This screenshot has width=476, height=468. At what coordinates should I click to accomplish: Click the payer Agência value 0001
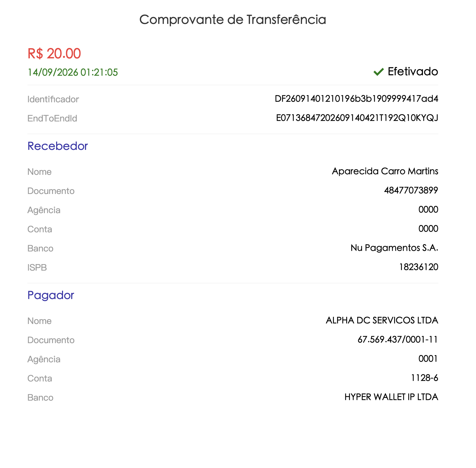(x=428, y=359)
